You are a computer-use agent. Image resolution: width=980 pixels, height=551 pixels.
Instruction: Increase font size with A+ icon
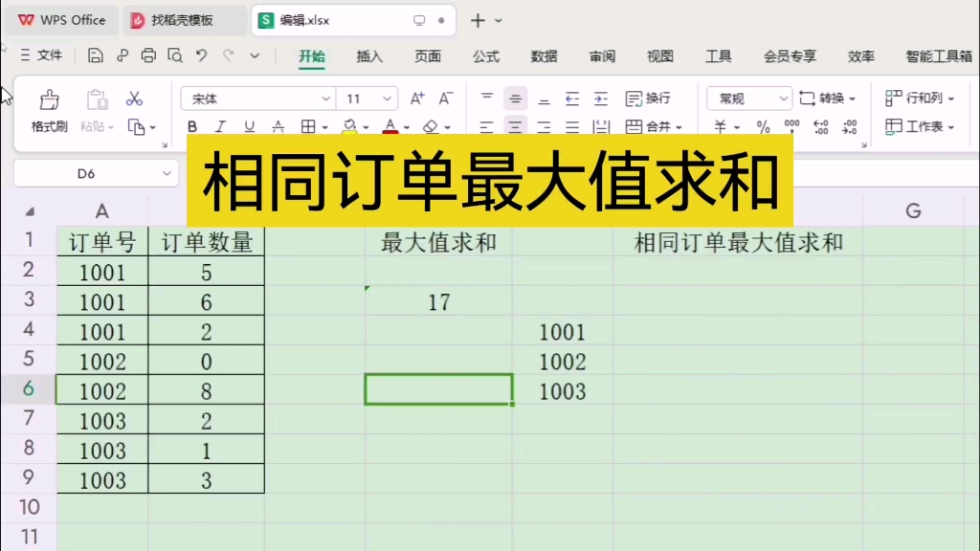tap(415, 98)
